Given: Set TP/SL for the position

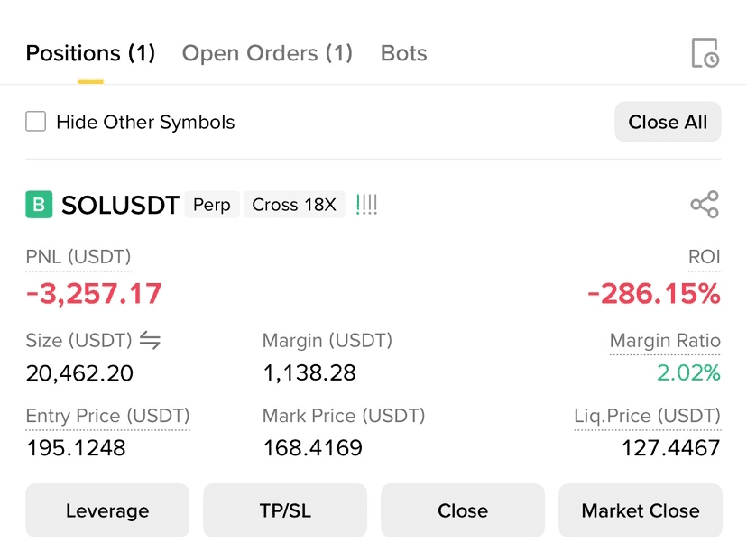Looking at the screenshot, I should click(285, 510).
